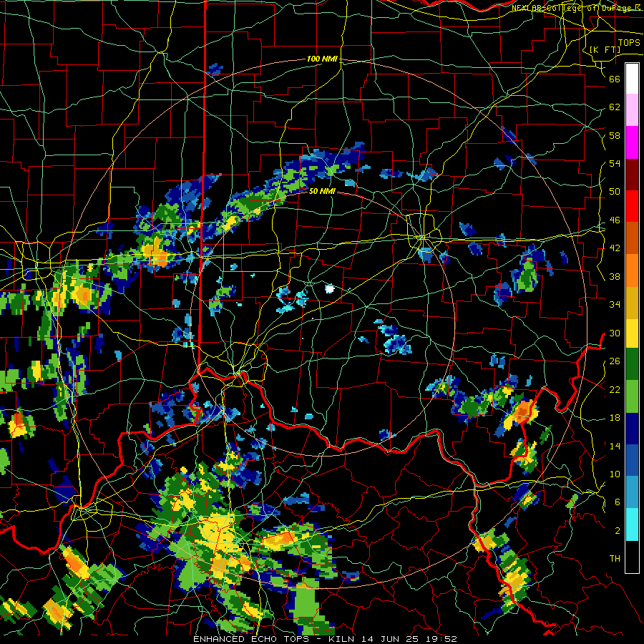644x644 pixels.
Task: Click the 6 scale label
Action: click(x=618, y=502)
